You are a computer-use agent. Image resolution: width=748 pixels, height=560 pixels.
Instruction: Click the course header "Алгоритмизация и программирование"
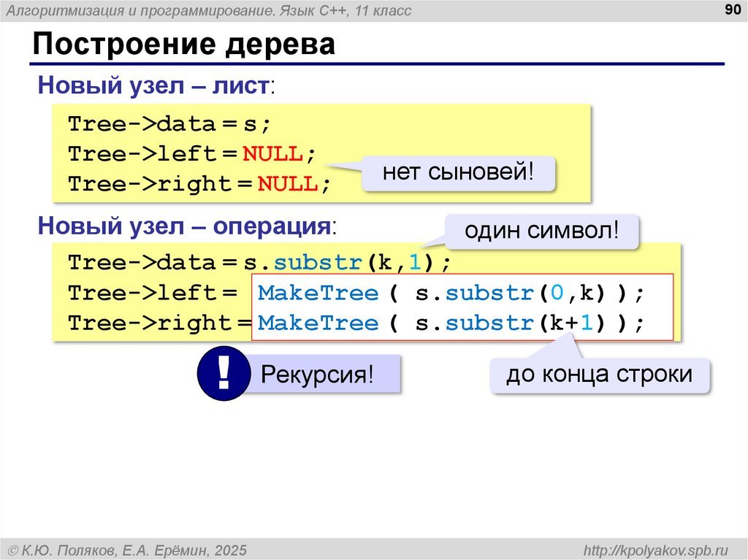tap(210, 10)
